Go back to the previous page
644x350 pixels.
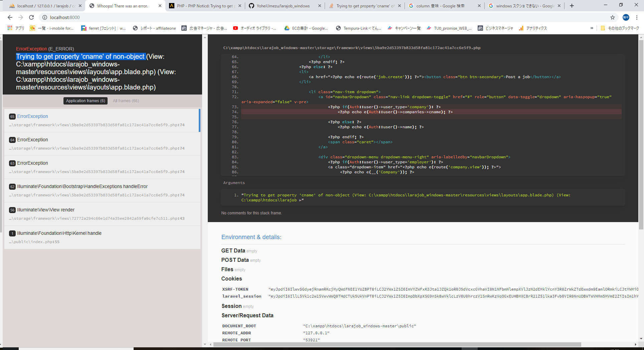pos(10,17)
